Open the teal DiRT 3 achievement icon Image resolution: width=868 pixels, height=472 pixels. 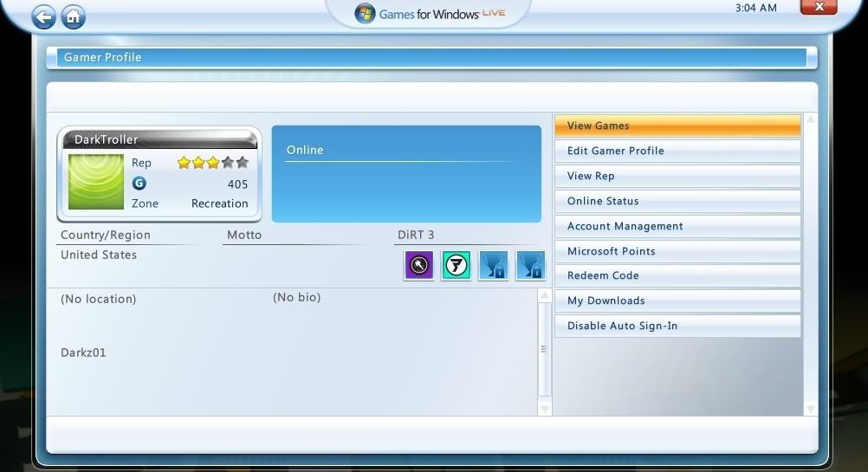[x=457, y=266]
